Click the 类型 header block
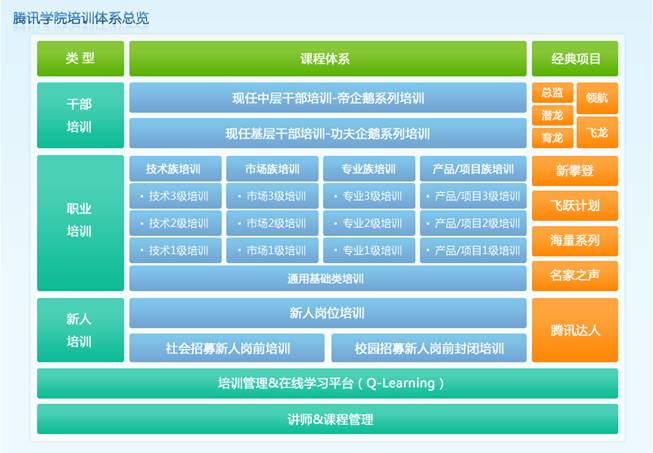This screenshot has width=653, height=453. [x=80, y=59]
